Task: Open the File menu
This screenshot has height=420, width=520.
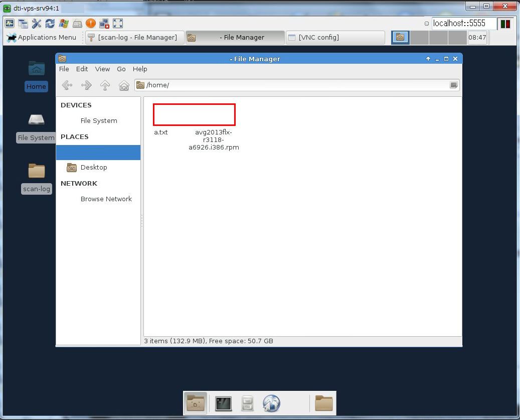Action: (64, 69)
